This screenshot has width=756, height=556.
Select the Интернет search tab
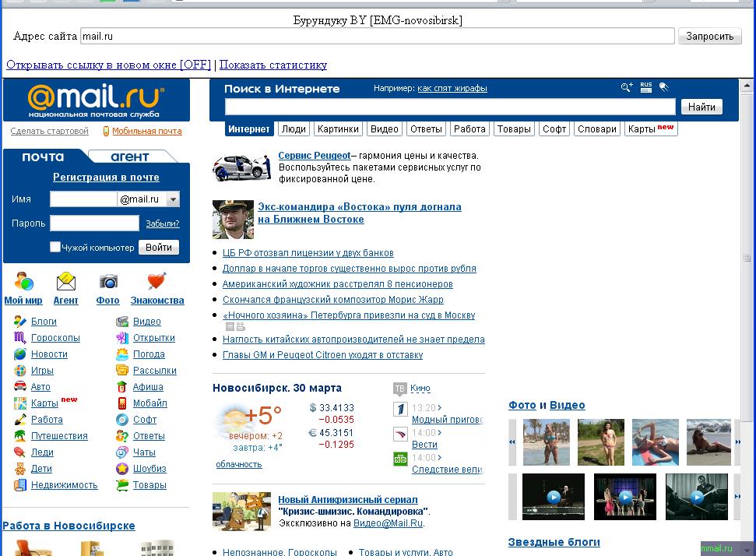tap(249, 129)
